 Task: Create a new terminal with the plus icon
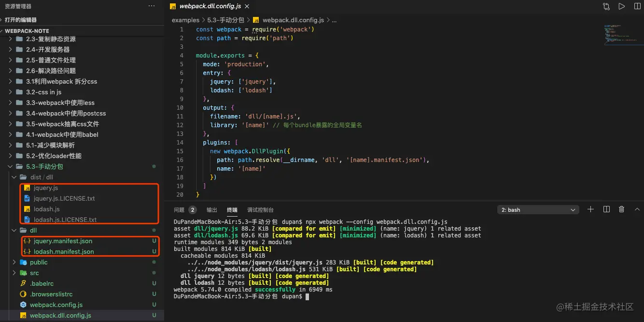pos(590,209)
